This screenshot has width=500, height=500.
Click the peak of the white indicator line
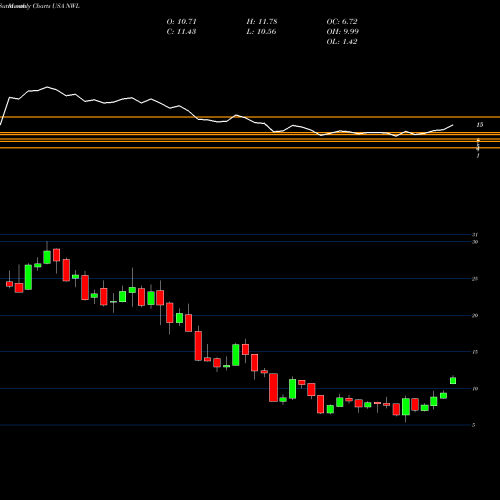coord(47,87)
